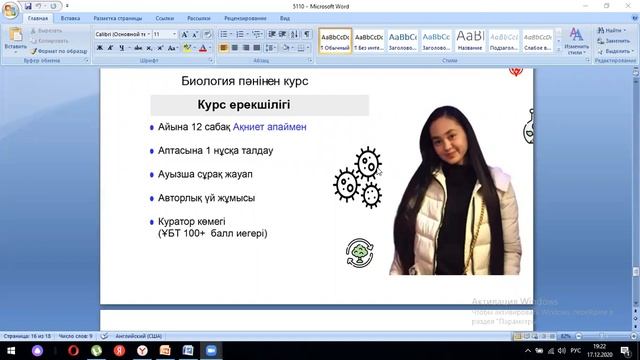
Task: Switch to Print Layout view in status bar
Action: (x=518, y=336)
